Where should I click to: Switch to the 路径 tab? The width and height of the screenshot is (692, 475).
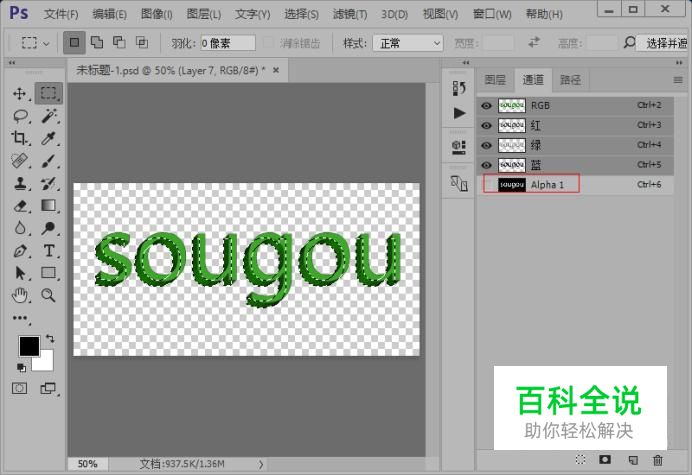[570, 80]
